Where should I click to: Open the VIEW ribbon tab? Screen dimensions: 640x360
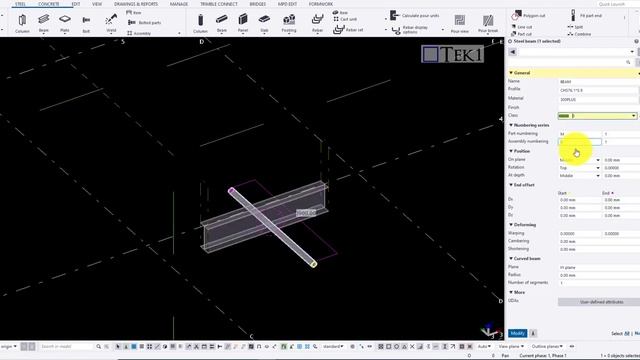[x=97, y=4]
